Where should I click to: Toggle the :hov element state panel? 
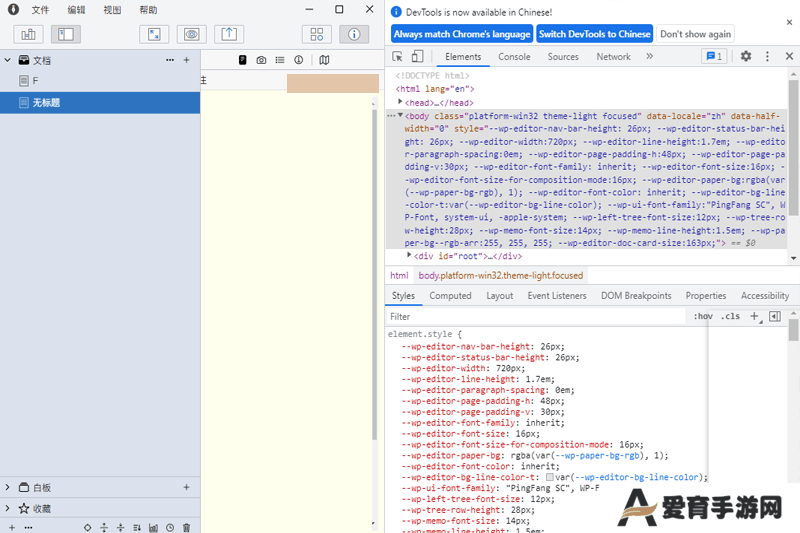pos(703,316)
